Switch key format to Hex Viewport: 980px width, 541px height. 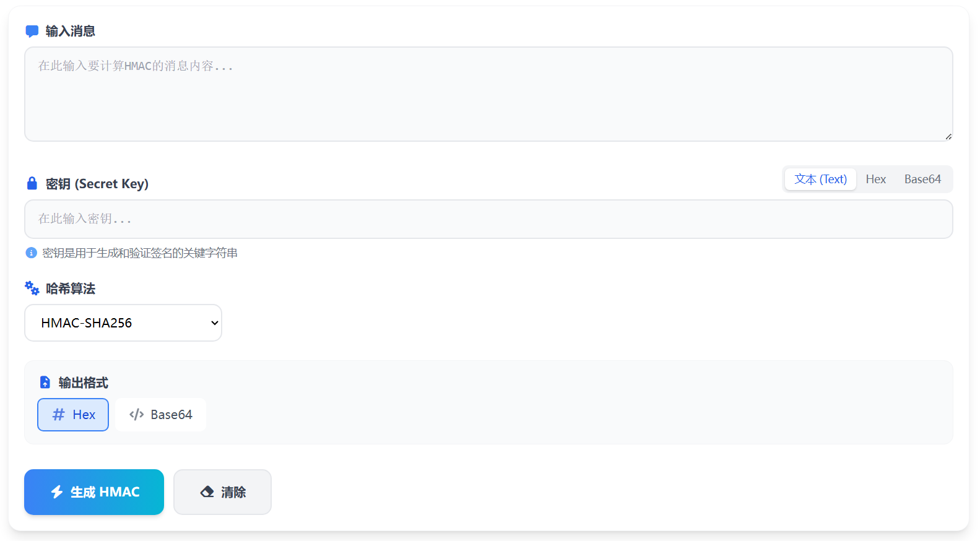pos(875,180)
